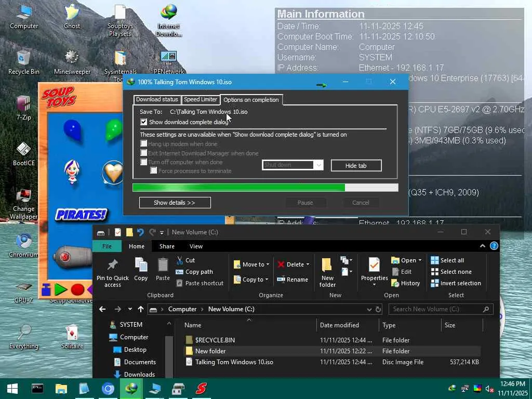Open the Recycle Bin desktop icon
Viewport: 532px width, 399px height.
coord(24,63)
